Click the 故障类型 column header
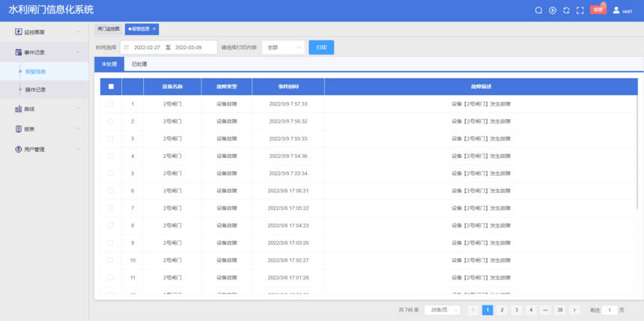The image size is (644, 321). coord(227,87)
